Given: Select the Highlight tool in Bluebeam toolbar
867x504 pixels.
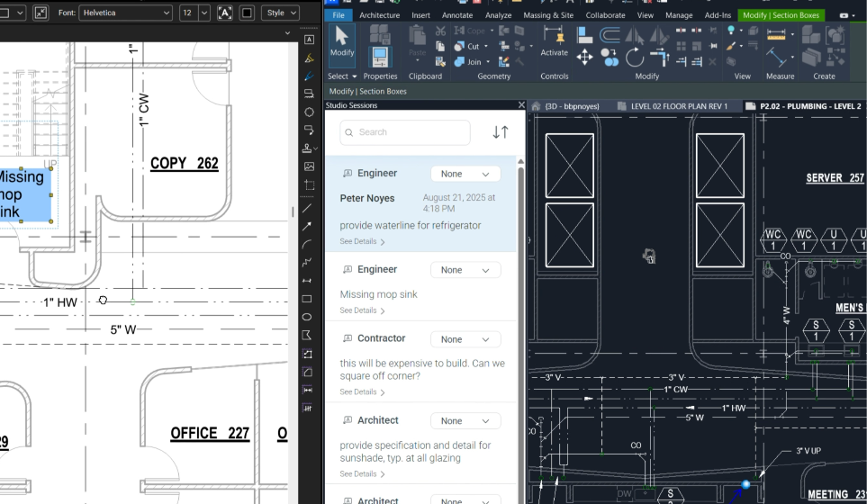Looking at the screenshot, I should coord(309,58).
